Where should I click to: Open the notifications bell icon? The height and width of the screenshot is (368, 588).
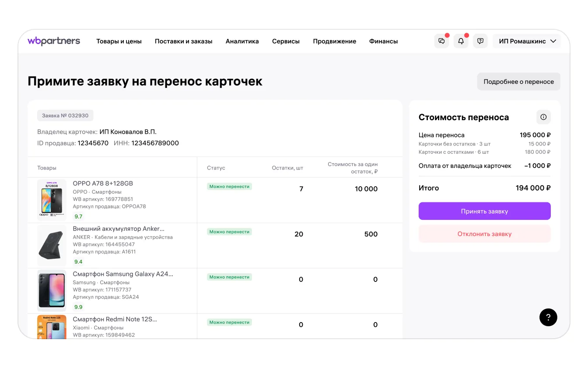[x=461, y=41]
